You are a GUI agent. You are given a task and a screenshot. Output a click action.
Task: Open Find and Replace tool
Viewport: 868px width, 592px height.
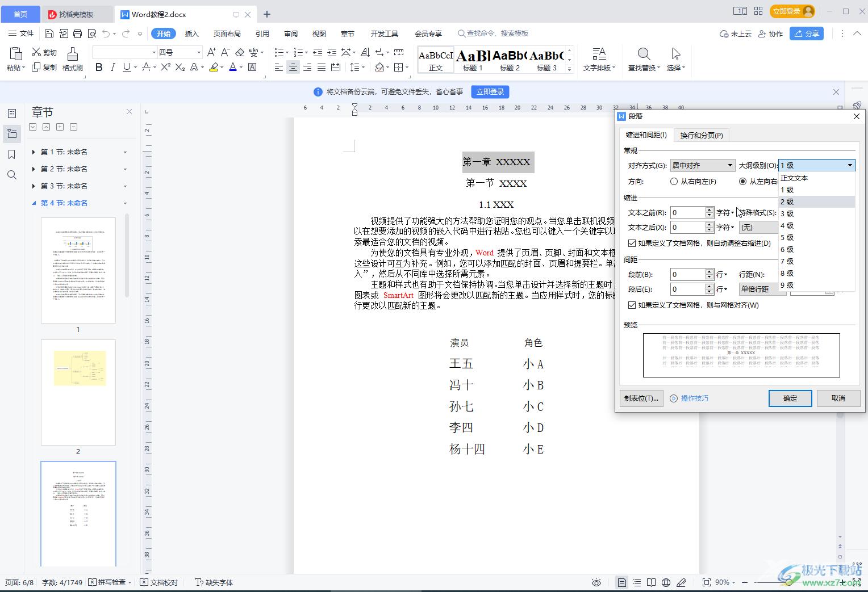tap(644, 59)
